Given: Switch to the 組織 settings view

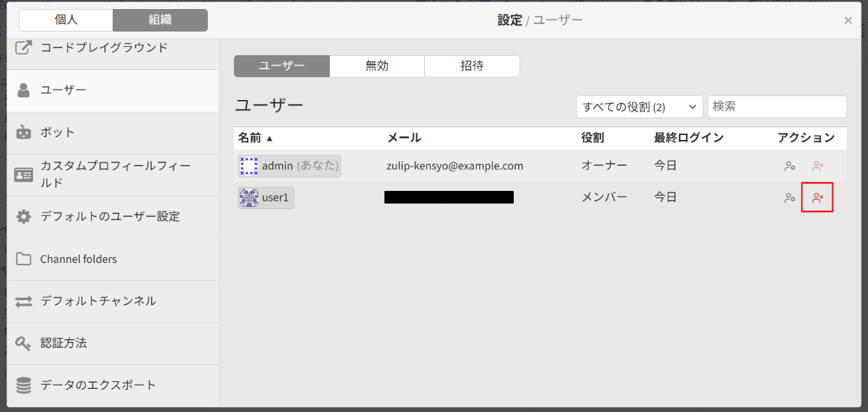Looking at the screenshot, I should tap(160, 20).
